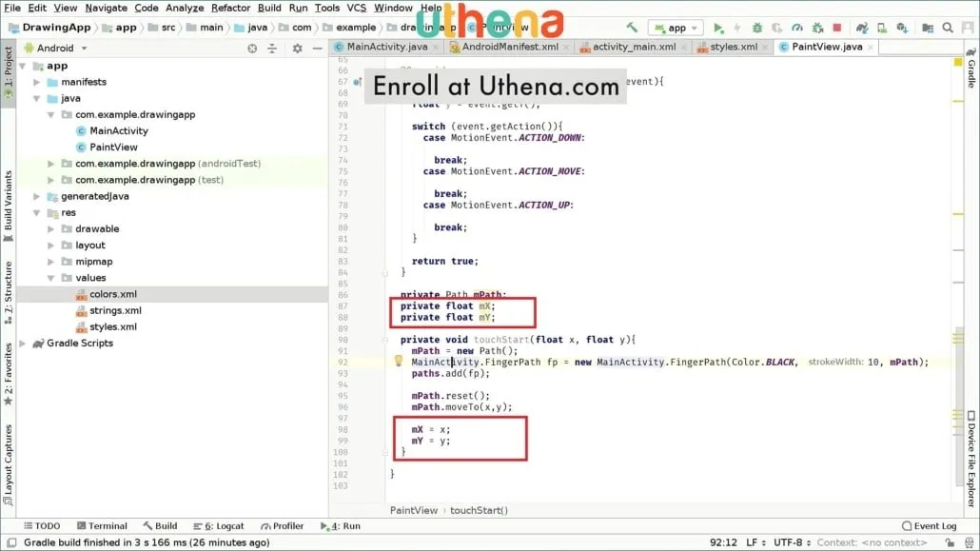980x551 pixels.
Task: Collapse com.example.drawingapp package
Action: [51, 114]
